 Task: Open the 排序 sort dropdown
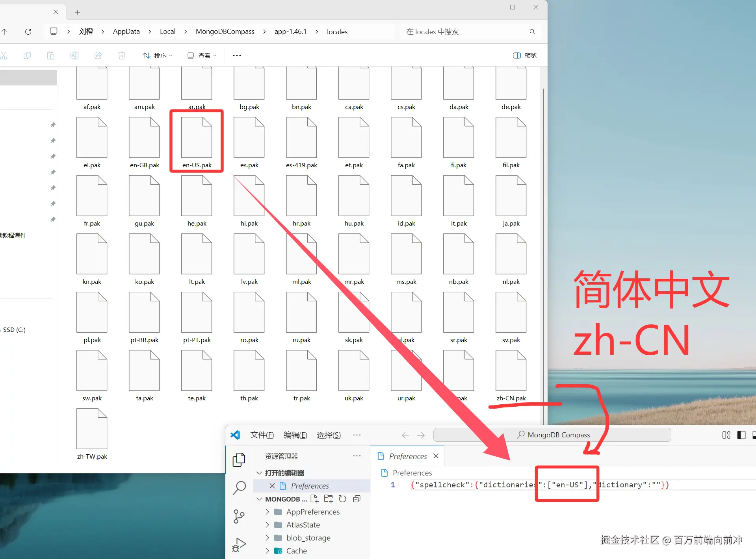[157, 55]
